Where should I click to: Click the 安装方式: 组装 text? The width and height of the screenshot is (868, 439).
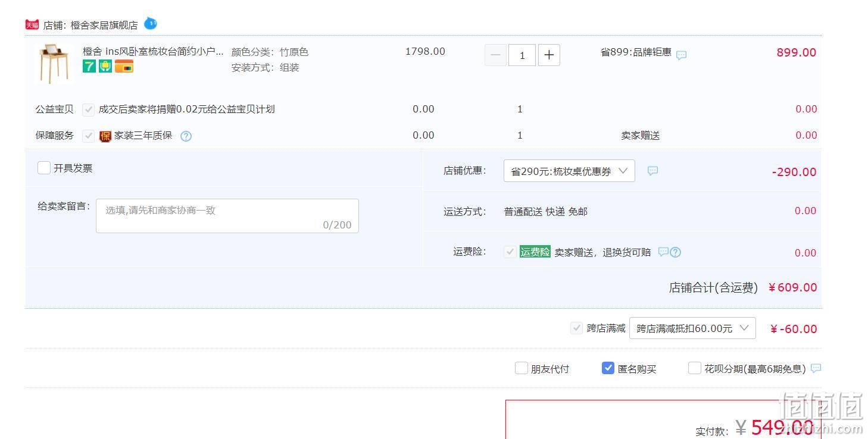(x=265, y=68)
